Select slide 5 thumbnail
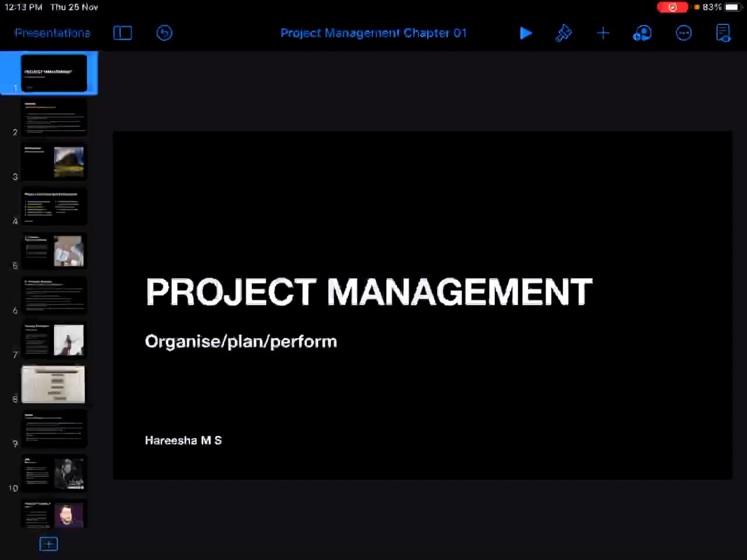The width and height of the screenshot is (747, 560). [x=54, y=251]
